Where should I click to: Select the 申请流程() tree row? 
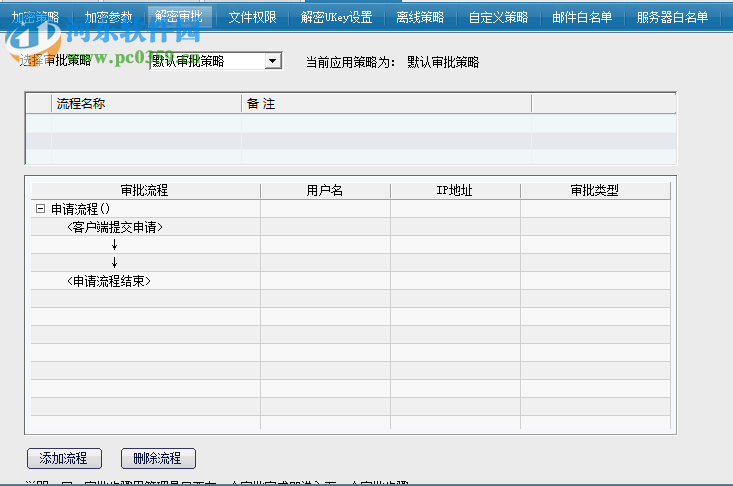351,209
